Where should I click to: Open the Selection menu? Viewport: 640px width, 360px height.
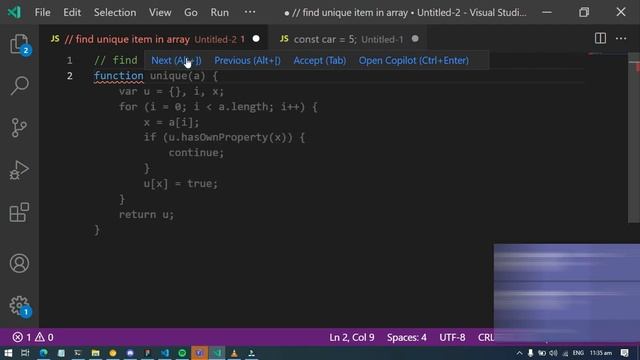[x=115, y=12]
